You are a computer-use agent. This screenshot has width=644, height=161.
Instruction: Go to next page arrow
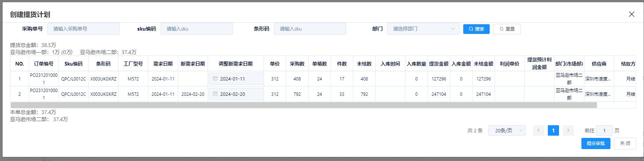pyautogui.click(x=568, y=130)
